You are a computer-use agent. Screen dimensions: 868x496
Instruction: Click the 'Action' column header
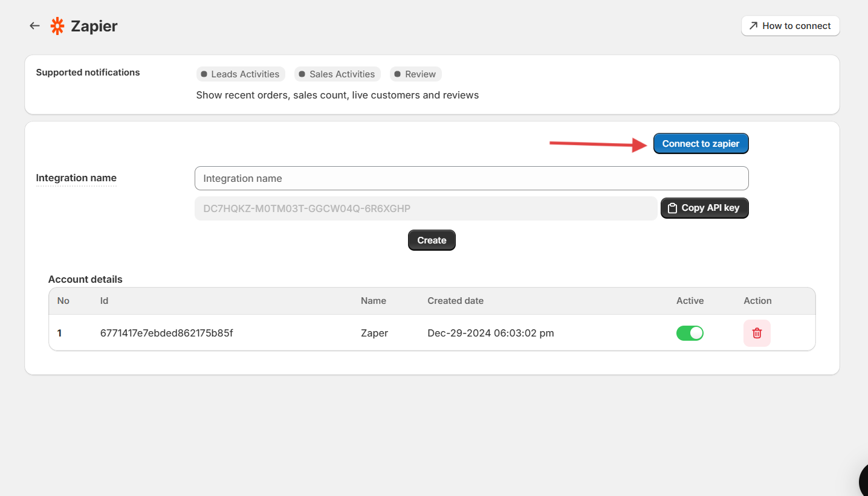757,301
